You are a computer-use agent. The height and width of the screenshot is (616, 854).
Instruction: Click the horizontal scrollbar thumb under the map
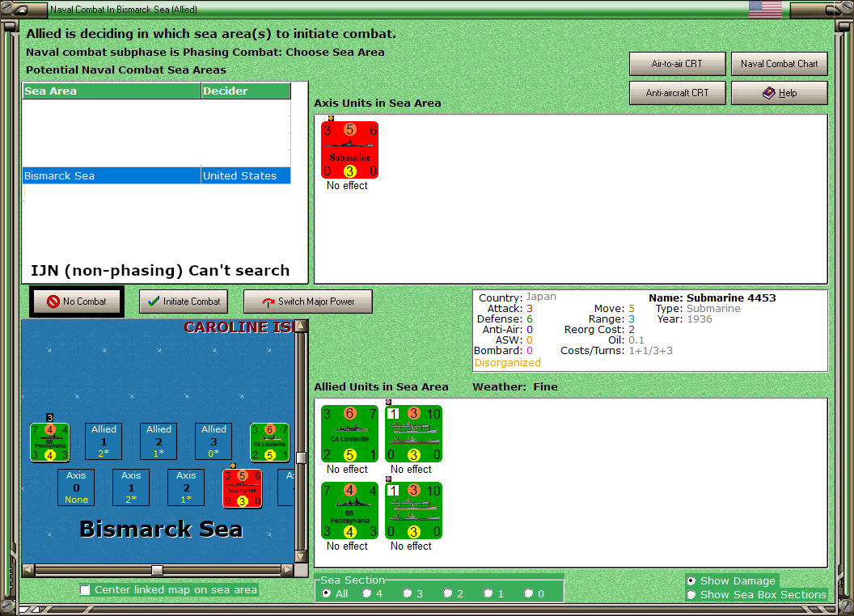click(x=158, y=570)
